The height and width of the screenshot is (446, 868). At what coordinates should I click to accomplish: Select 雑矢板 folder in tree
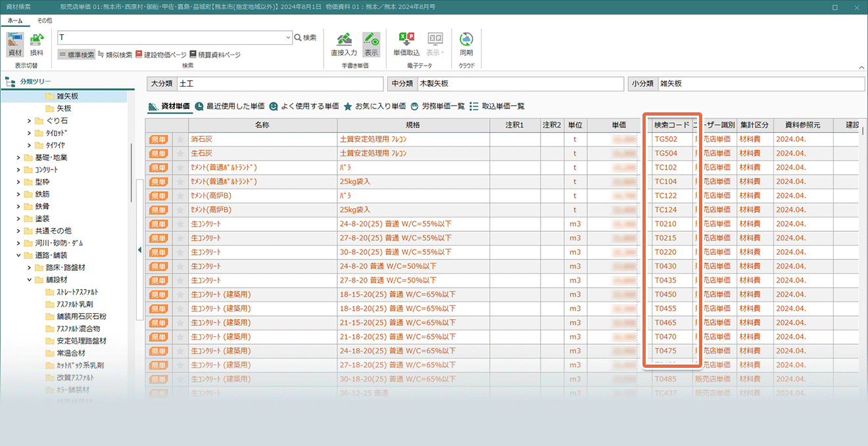click(63, 97)
